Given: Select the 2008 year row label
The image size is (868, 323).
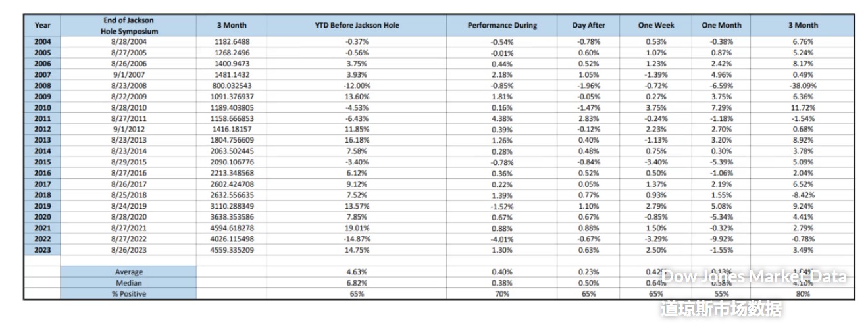Looking at the screenshot, I should point(42,86).
